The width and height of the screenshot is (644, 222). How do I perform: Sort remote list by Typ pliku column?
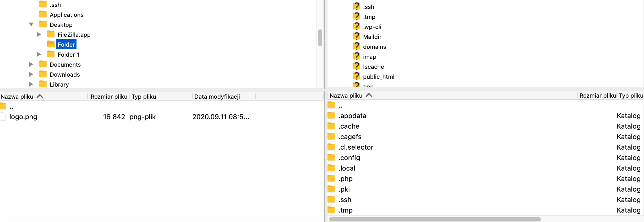click(631, 96)
